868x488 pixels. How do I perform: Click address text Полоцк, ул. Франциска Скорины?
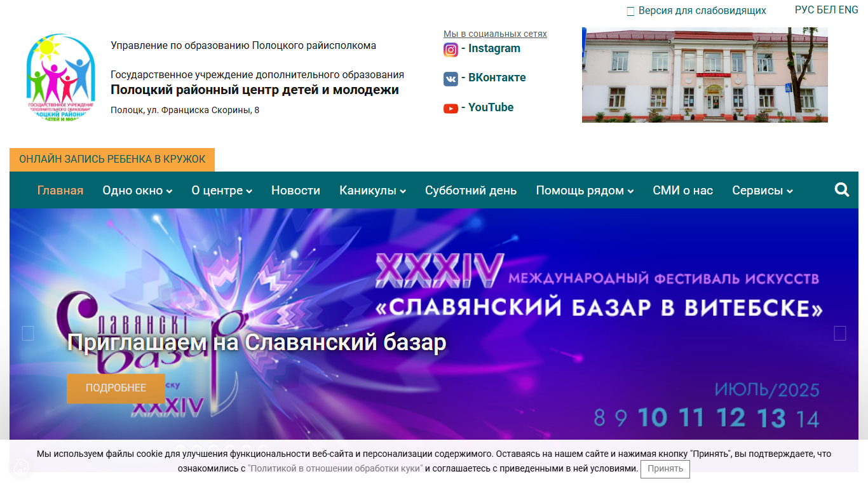[x=185, y=110]
